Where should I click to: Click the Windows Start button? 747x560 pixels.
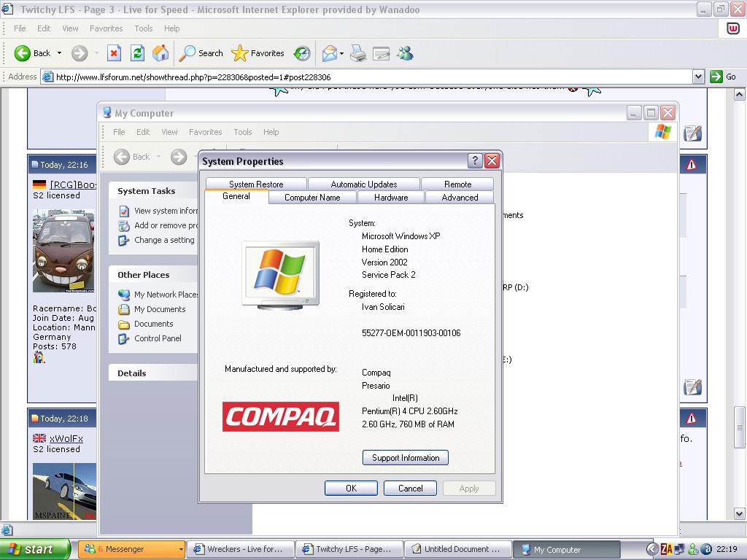(35, 549)
